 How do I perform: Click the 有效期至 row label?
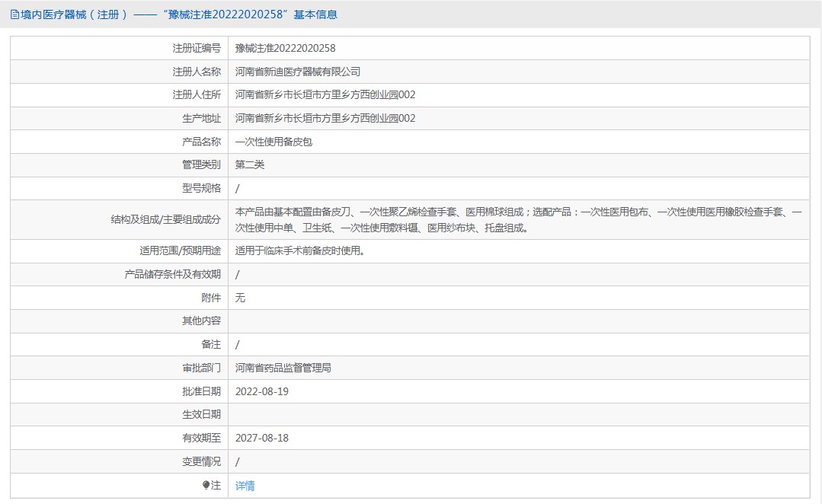[x=201, y=438]
